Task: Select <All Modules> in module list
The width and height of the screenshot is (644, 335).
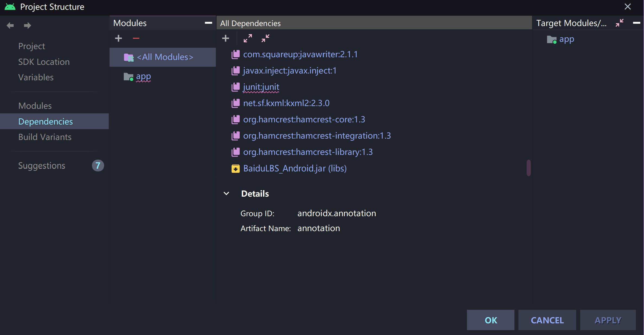Action: click(x=165, y=57)
